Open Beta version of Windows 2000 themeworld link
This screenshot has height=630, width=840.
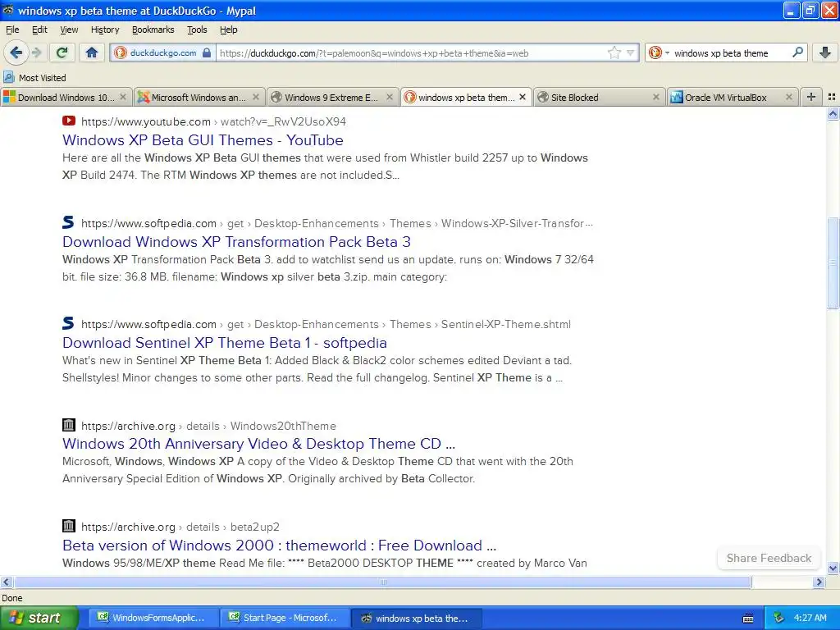pyautogui.click(x=280, y=546)
